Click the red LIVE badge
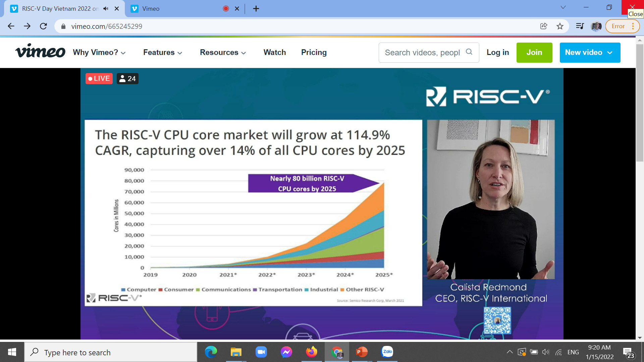The image size is (644, 362). 99,79
